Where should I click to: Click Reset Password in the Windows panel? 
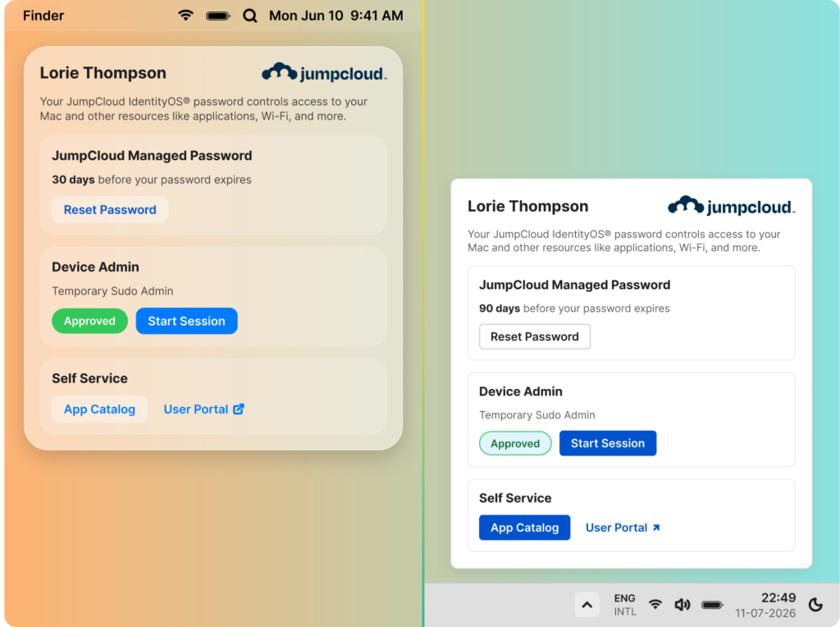tap(535, 336)
